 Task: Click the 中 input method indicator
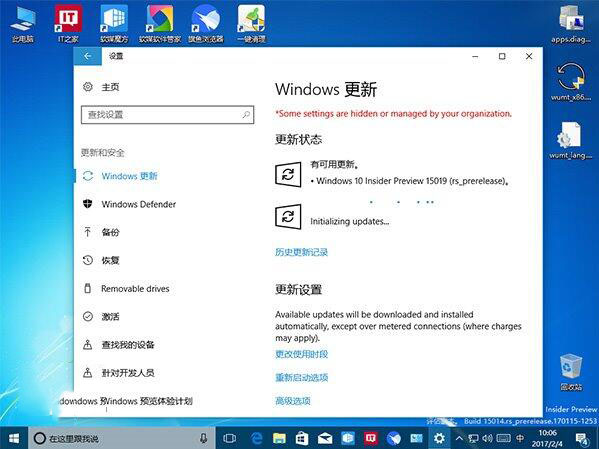pos(520,438)
